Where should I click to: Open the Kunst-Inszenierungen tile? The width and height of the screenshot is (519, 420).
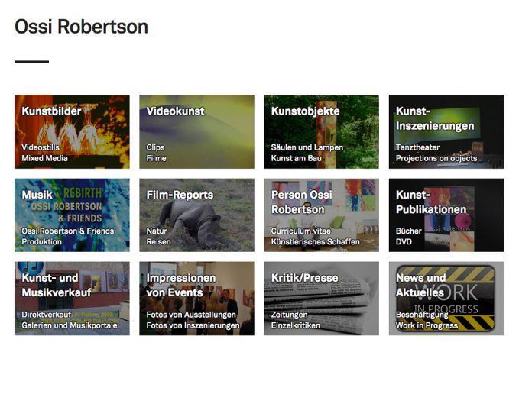pos(446,131)
